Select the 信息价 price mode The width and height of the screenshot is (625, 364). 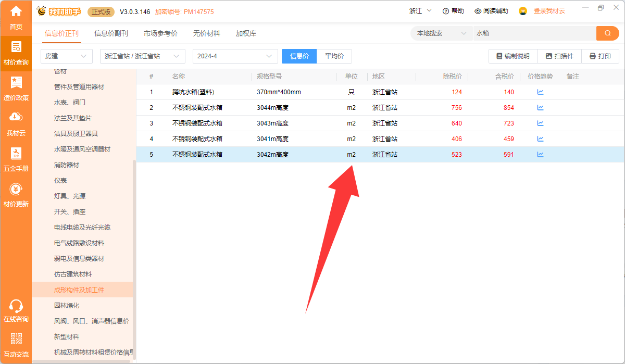[x=299, y=56]
